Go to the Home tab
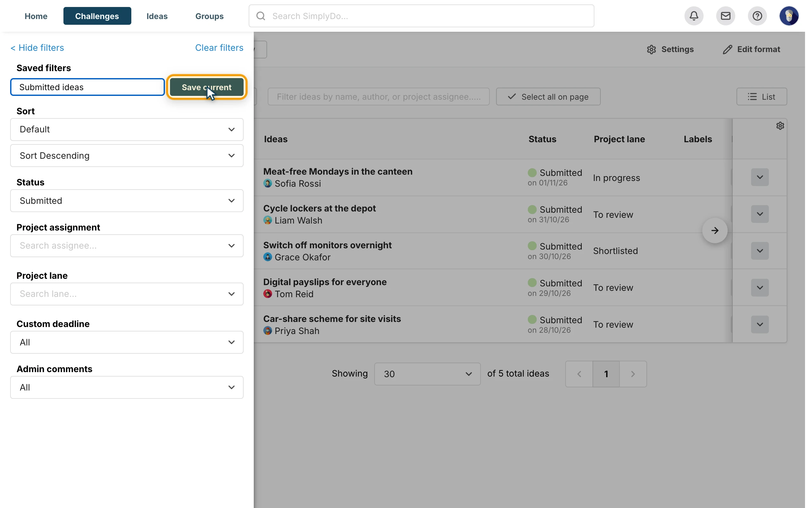812x508 pixels. [x=36, y=16]
